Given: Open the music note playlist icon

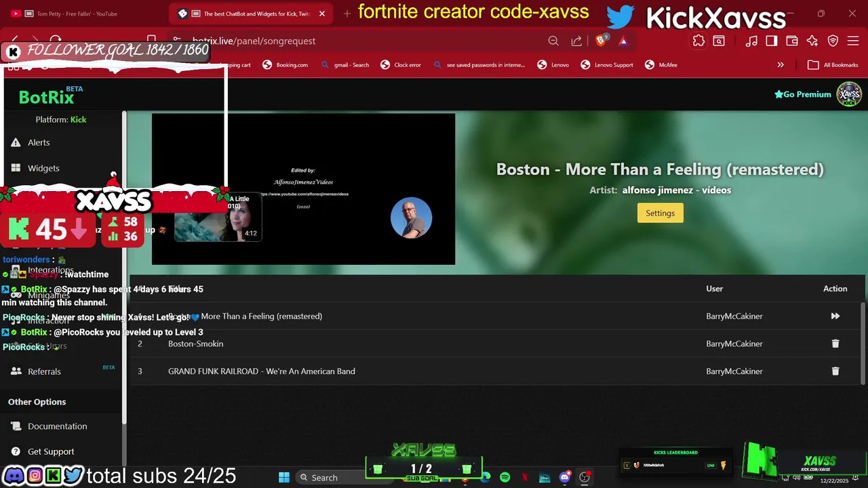Looking at the screenshot, I should tap(751, 41).
